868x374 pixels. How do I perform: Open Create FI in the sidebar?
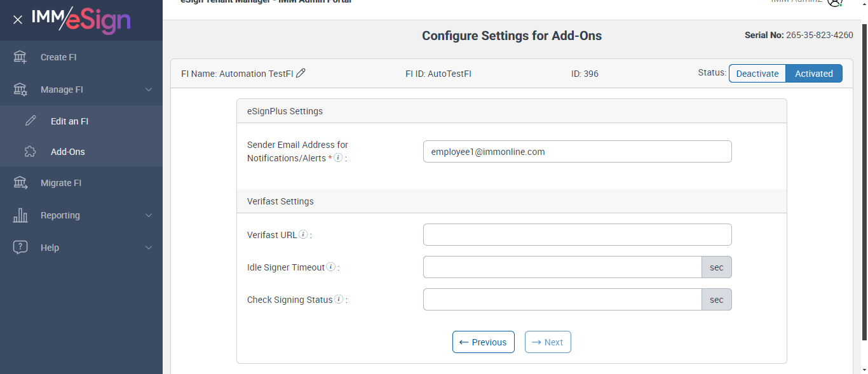coord(58,57)
